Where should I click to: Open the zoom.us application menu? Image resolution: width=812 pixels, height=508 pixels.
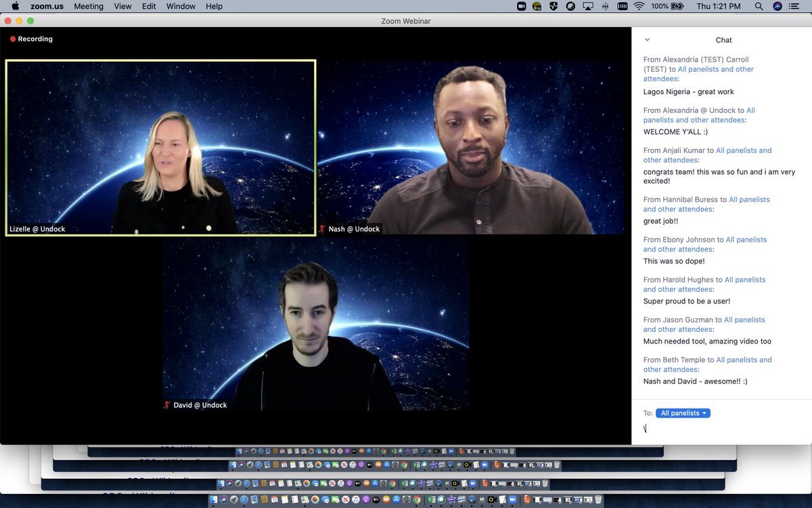coord(47,6)
